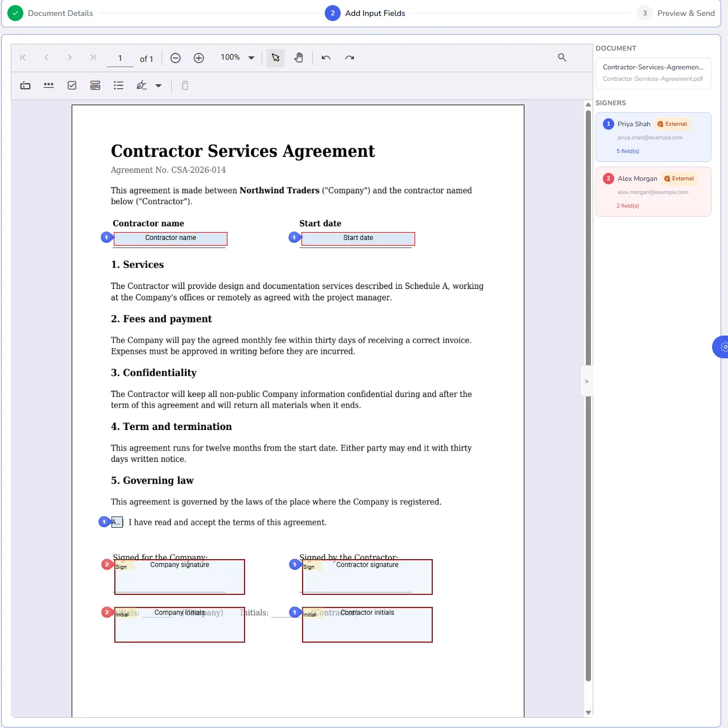728x728 pixels.
Task: Click the delete trash icon
Action: (185, 85)
